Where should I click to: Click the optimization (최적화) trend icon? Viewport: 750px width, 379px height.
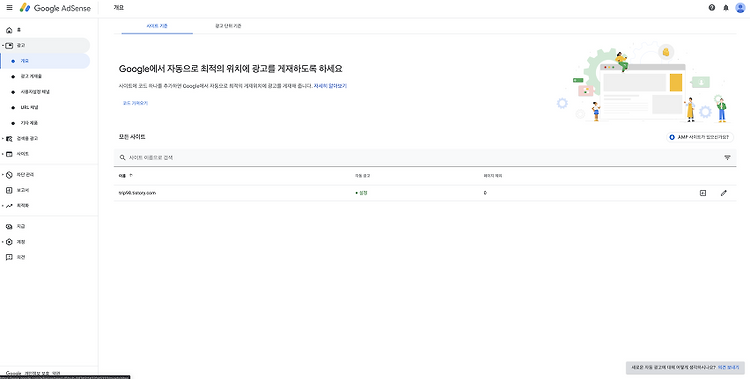(9, 206)
